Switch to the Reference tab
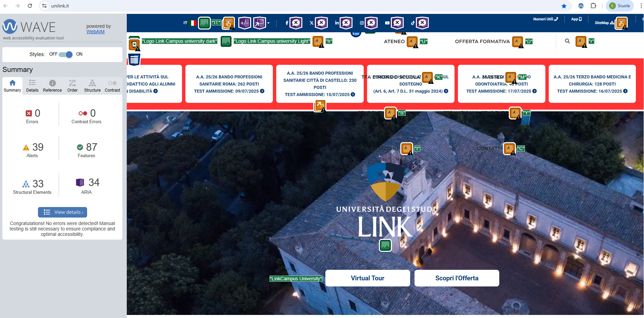The image size is (644, 318). point(52,86)
